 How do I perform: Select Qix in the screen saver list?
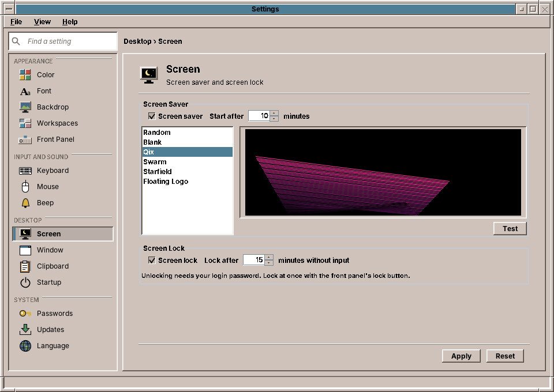click(x=188, y=152)
